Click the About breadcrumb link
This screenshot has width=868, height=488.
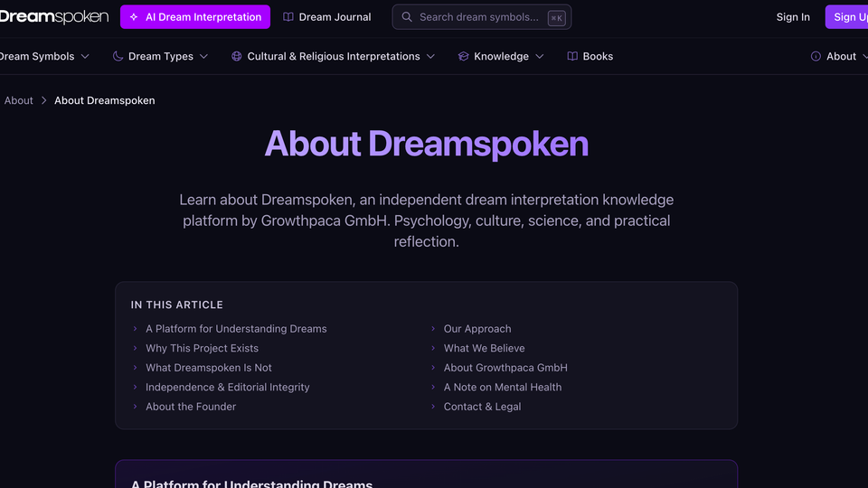pos(19,100)
